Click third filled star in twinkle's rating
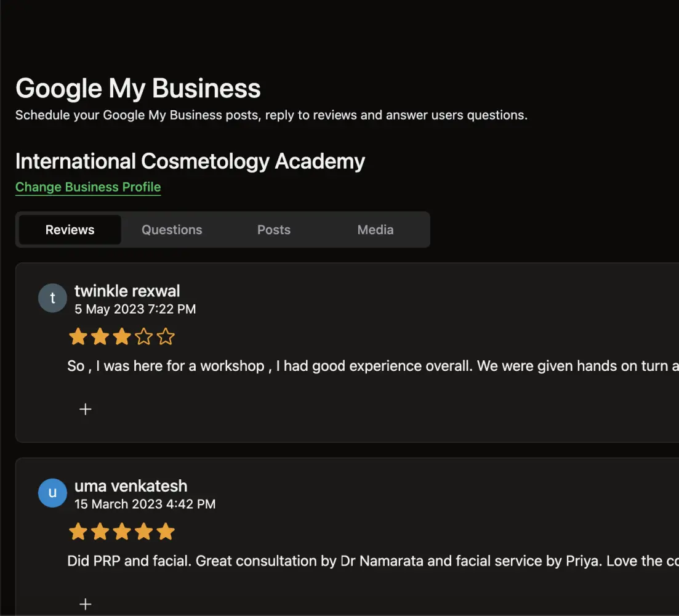Viewport: 679px width, 616px height. (122, 337)
